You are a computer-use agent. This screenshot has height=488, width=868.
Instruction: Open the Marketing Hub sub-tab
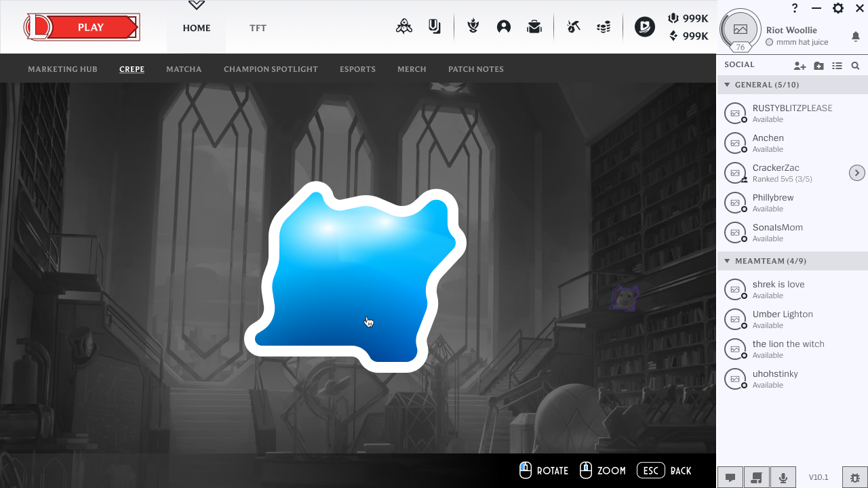click(x=62, y=69)
